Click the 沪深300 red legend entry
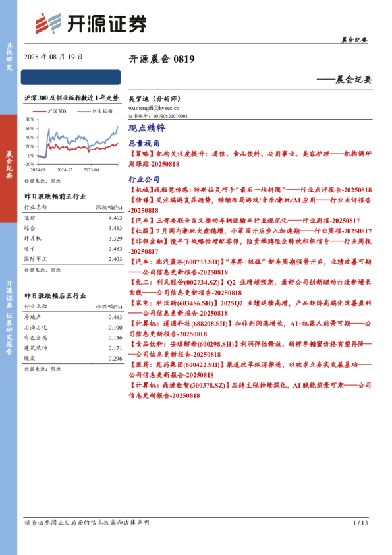This screenshot has width=392, height=555. [x=49, y=111]
